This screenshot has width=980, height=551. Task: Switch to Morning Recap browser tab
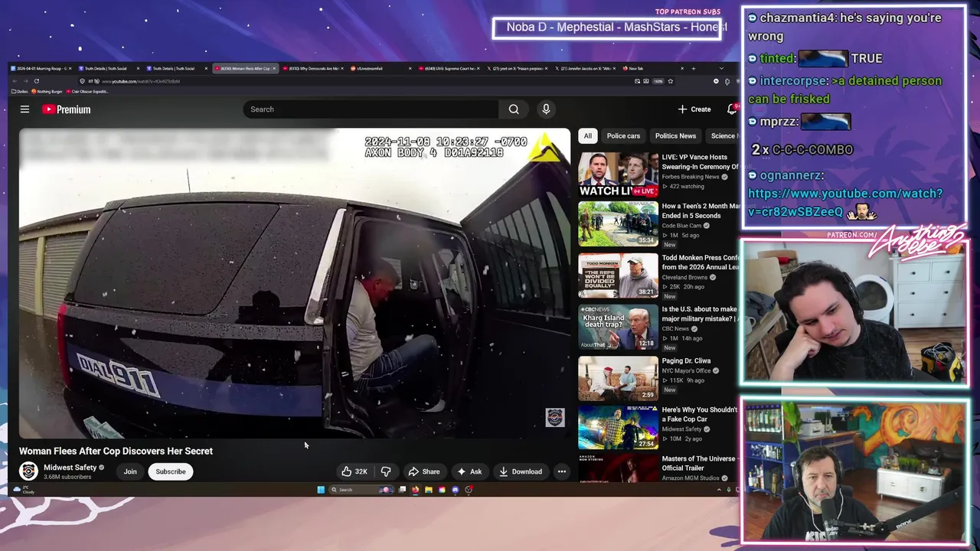click(42, 68)
